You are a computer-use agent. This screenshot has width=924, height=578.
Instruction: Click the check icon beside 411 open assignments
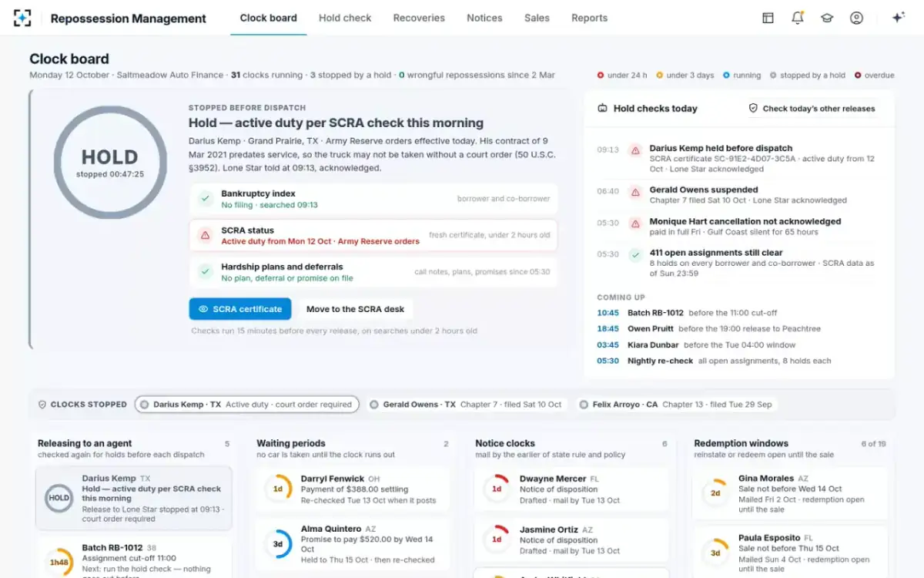635,255
